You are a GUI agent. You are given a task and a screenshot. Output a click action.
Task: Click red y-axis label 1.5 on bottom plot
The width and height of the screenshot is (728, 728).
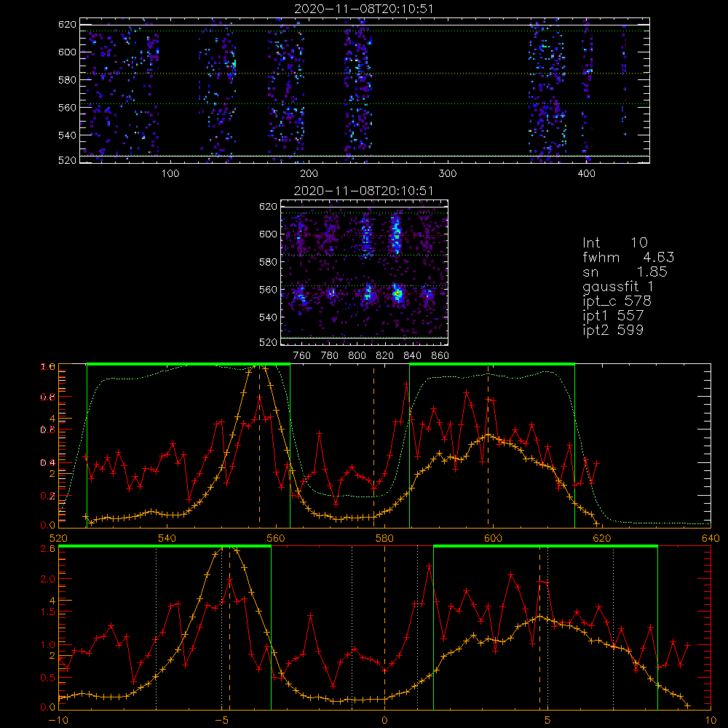tap(48, 612)
